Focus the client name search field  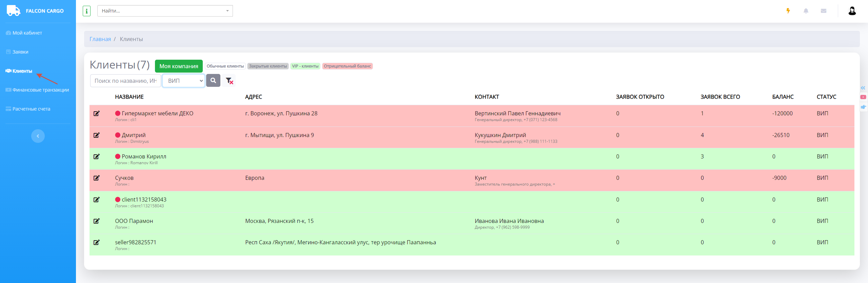pyautogui.click(x=125, y=81)
